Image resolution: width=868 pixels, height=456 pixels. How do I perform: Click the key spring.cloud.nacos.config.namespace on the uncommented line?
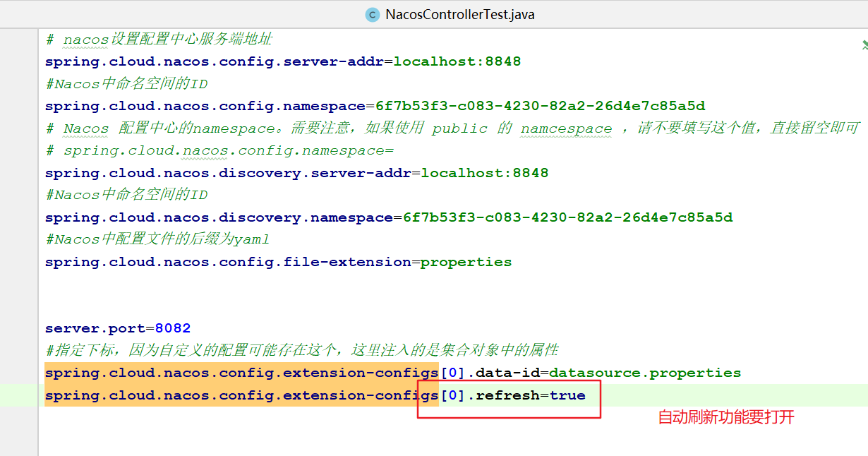(x=205, y=106)
